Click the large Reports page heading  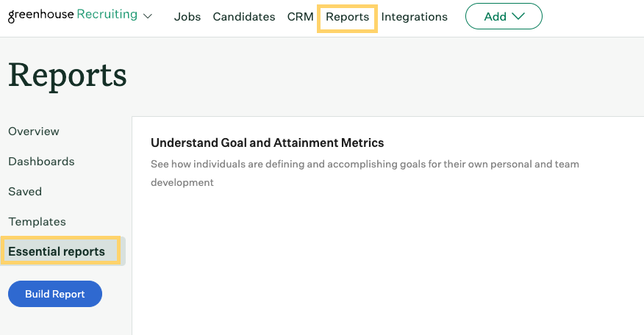click(68, 76)
